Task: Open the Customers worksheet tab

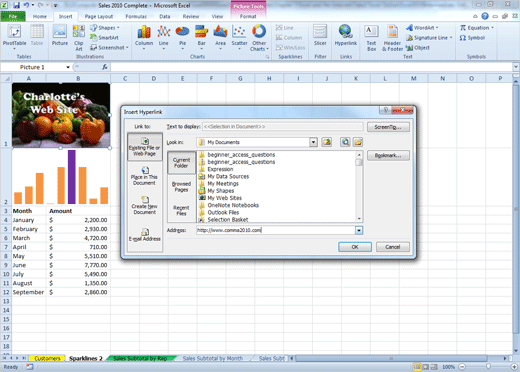Action: tap(47, 358)
